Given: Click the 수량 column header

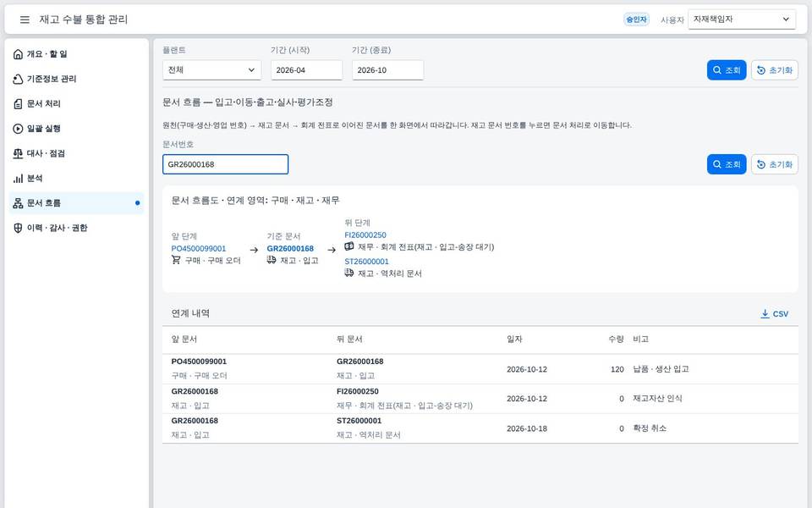Looking at the screenshot, I should (616, 339).
